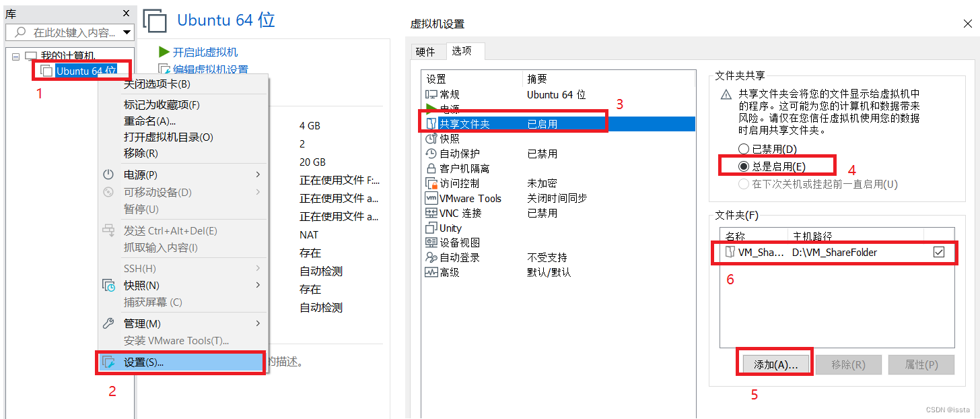Click the 设置 icon in context menu
Screen dimensions: 980x419
click(x=108, y=362)
